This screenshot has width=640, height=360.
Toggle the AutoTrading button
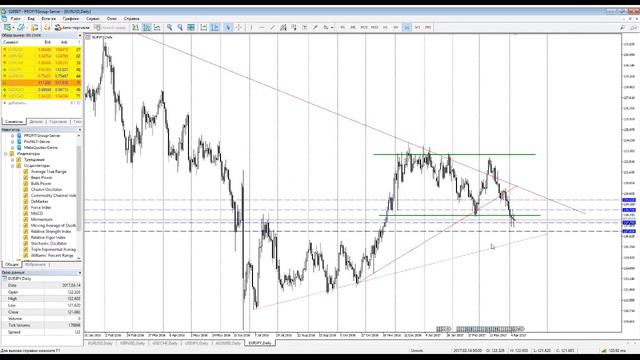click(x=72, y=27)
